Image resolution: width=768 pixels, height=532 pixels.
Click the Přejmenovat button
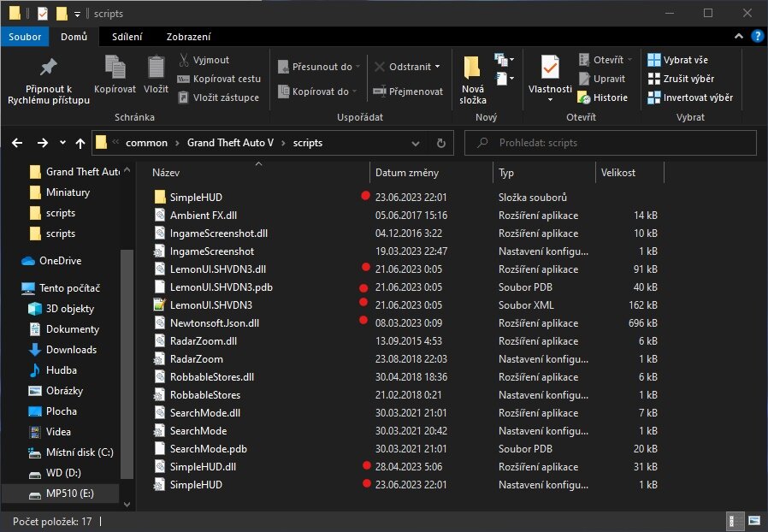408,92
